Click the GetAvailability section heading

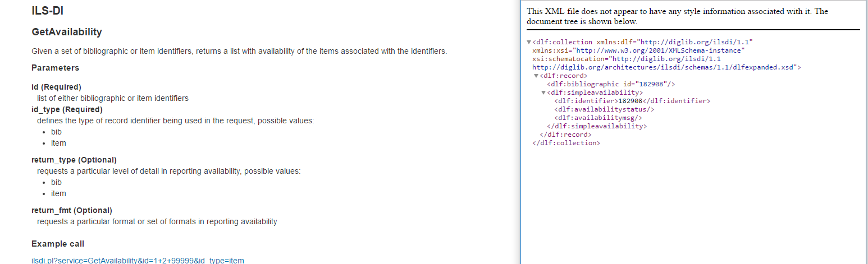click(x=67, y=32)
